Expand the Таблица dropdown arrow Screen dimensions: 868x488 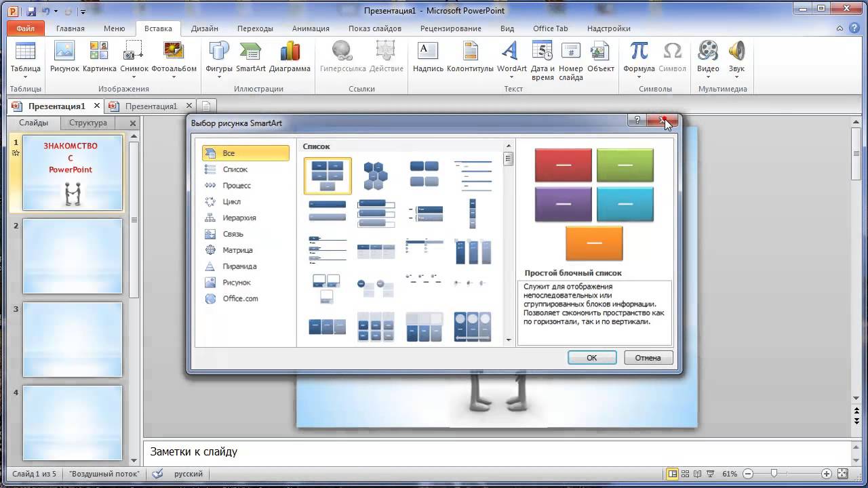click(x=26, y=77)
